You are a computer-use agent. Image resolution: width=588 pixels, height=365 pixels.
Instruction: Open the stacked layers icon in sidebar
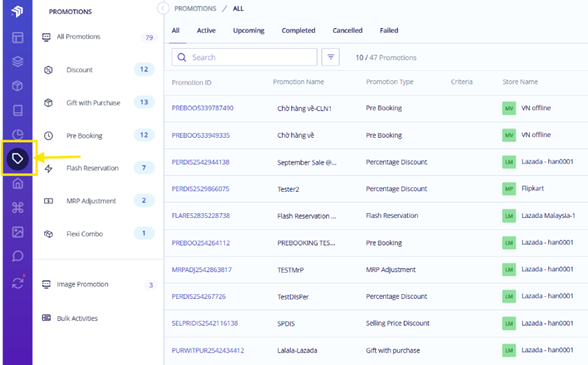click(18, 62)
